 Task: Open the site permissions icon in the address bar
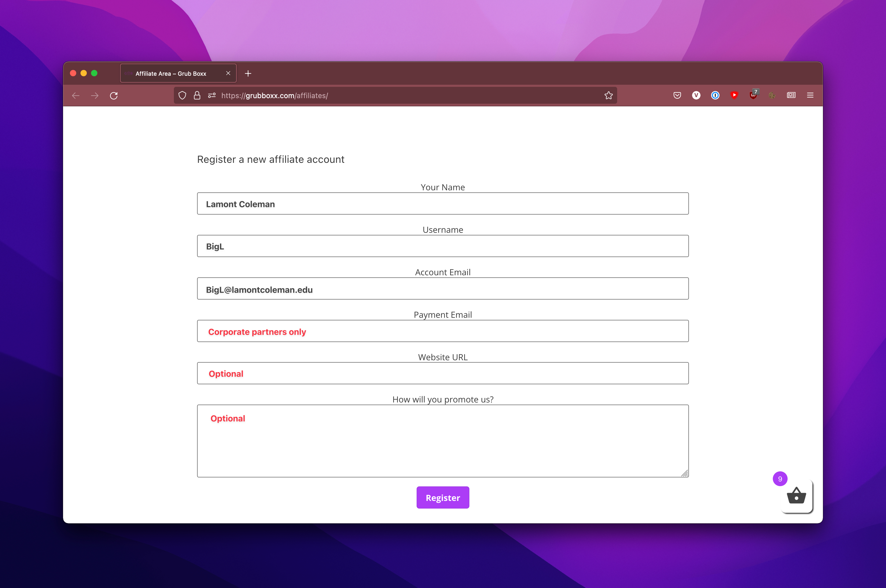tap(212, 96)
